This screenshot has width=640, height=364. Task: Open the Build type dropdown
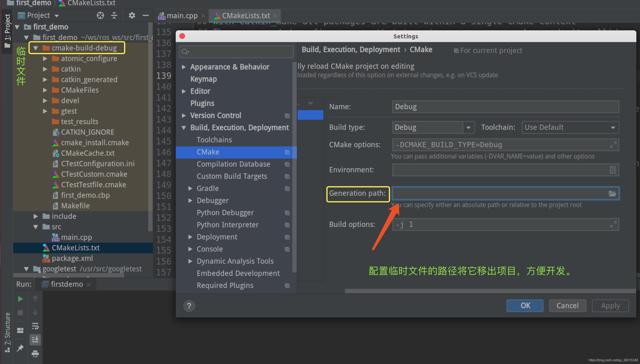[x=468, y=127]
